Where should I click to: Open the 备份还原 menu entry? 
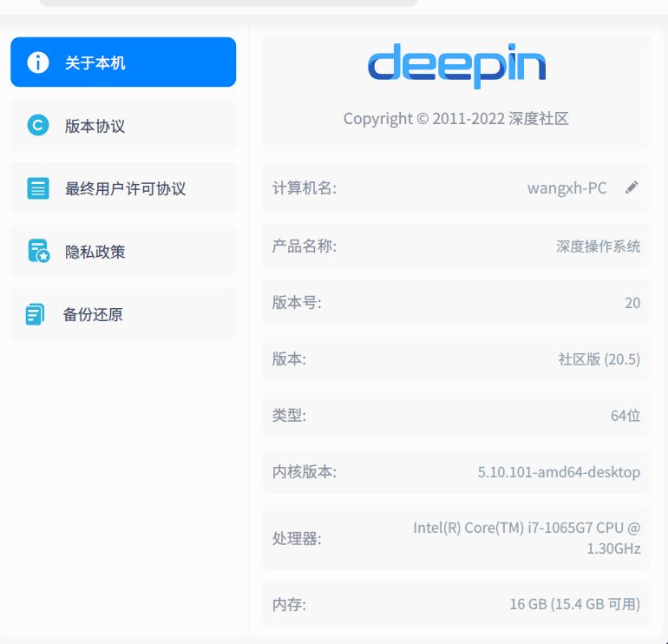pos(123,314)
